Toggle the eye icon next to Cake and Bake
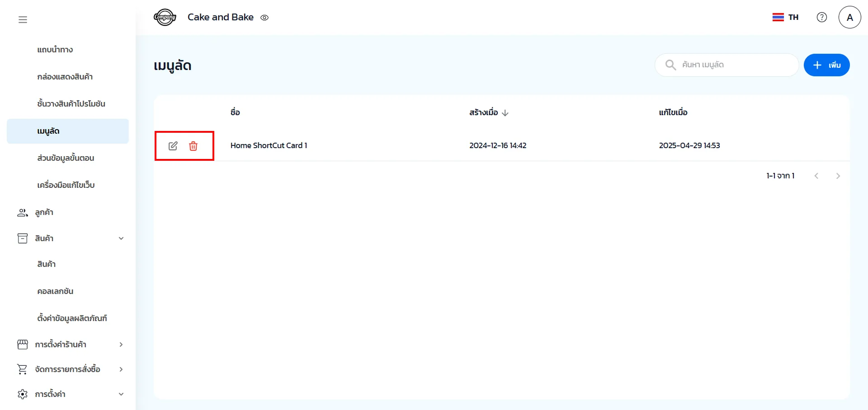Screen dimensions: 868x410 tap(264, 18)
